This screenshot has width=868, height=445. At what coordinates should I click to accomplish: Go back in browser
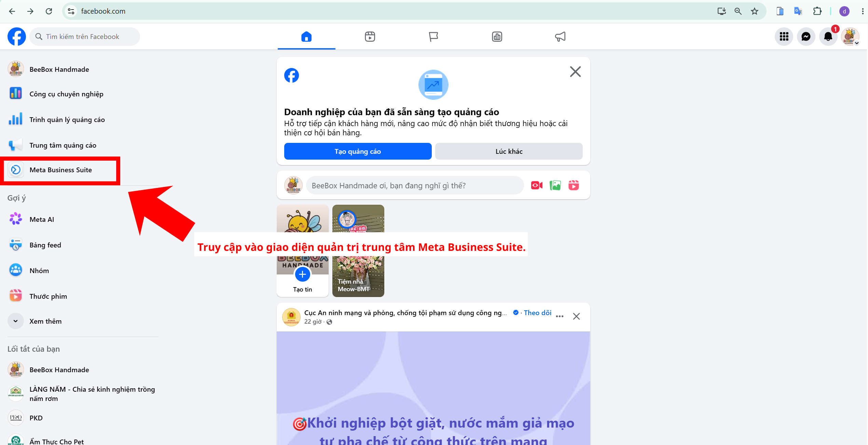tap(12, 11)
